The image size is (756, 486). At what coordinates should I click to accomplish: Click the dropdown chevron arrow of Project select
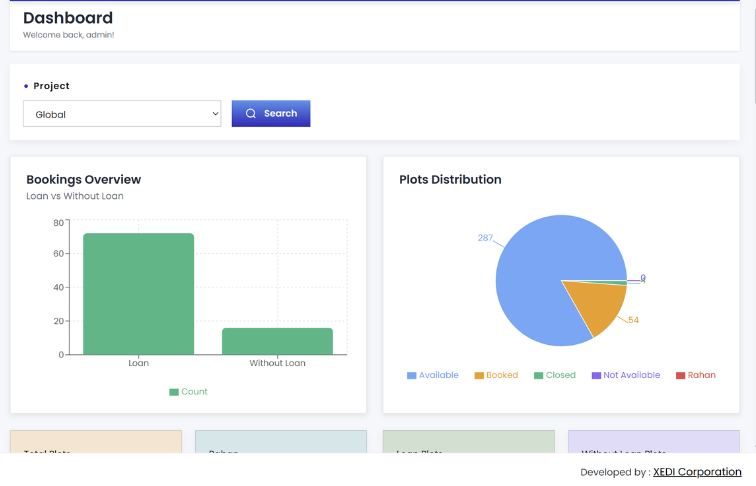tap(215, 114)
